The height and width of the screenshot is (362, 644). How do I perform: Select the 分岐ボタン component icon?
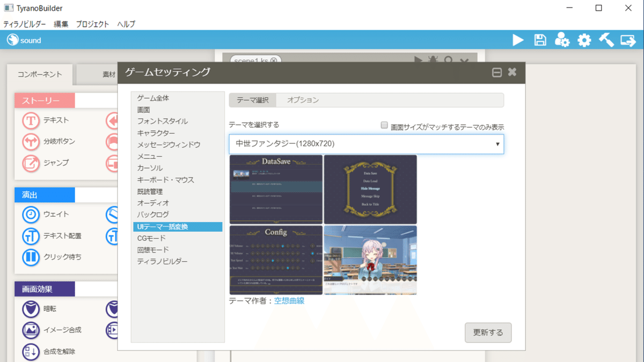31,142
